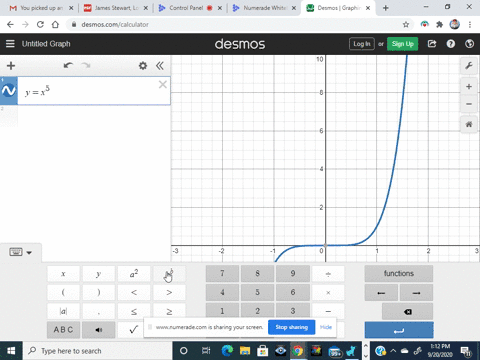Open Graph Settings wrench
The height and width of the screenshot is (360, 480).
pos(469,65)
